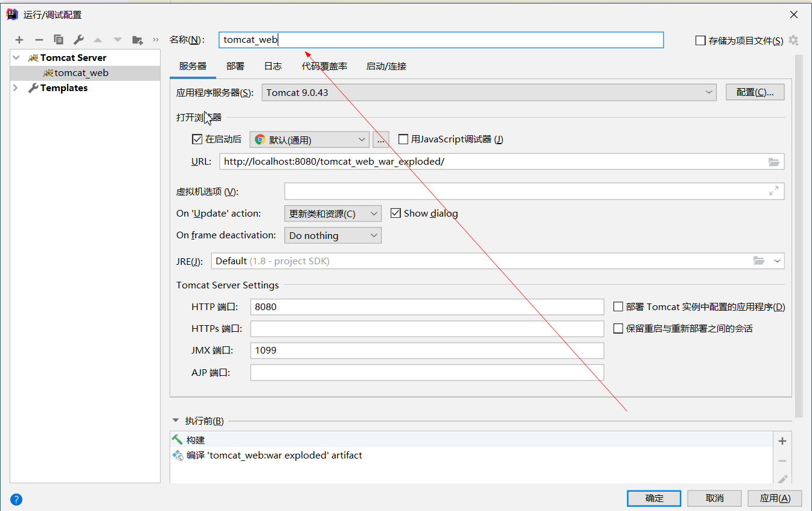Click the browser ellipsis button
Viewport: 812px width, 511px height.
pyautogui.click(x=381, y=139)
